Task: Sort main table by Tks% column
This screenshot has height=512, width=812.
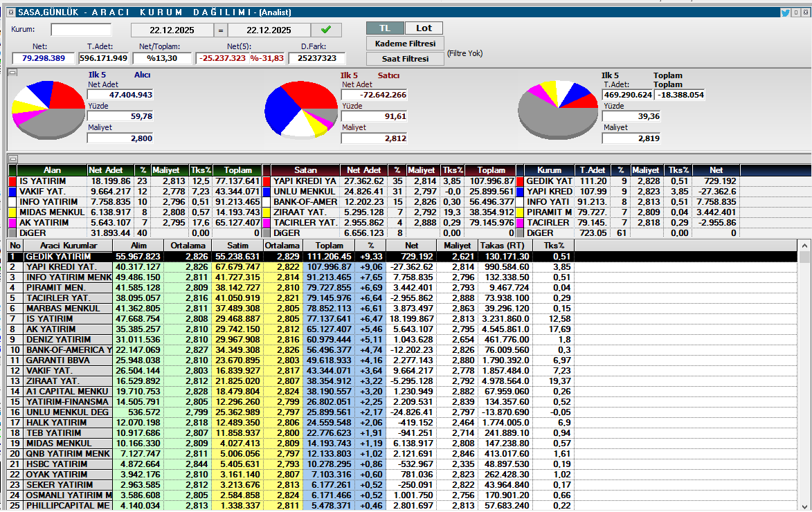Action: [554, 246]
